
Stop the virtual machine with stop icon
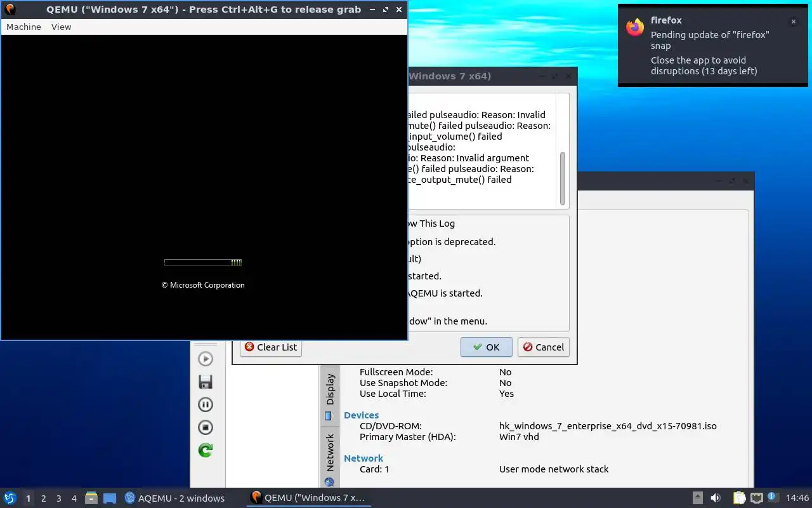(206, 427)
